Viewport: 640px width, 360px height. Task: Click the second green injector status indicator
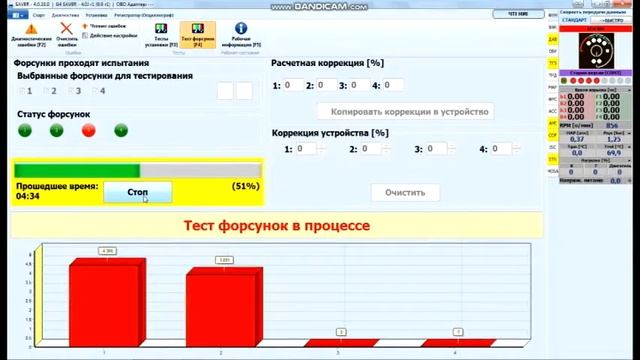tap(56, 131)
